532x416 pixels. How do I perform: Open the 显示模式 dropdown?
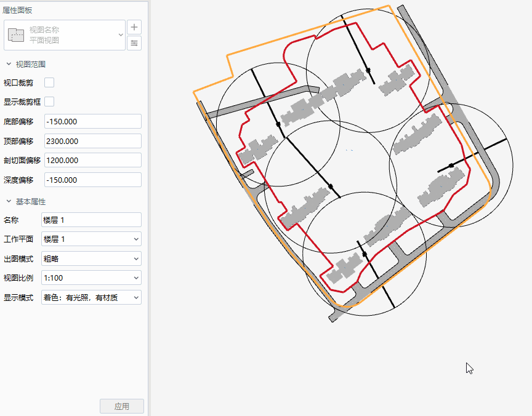point(91,297)
